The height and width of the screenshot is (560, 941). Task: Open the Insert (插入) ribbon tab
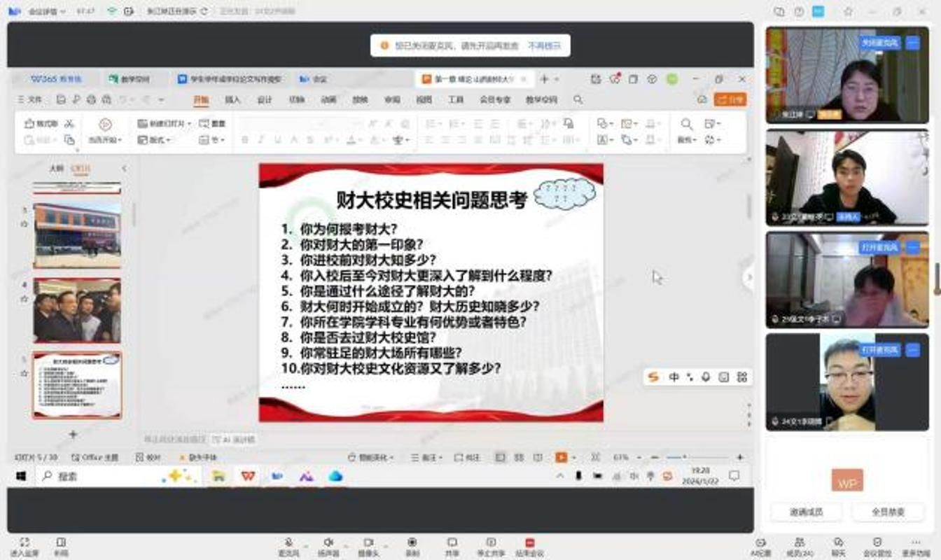click(232, 100)
